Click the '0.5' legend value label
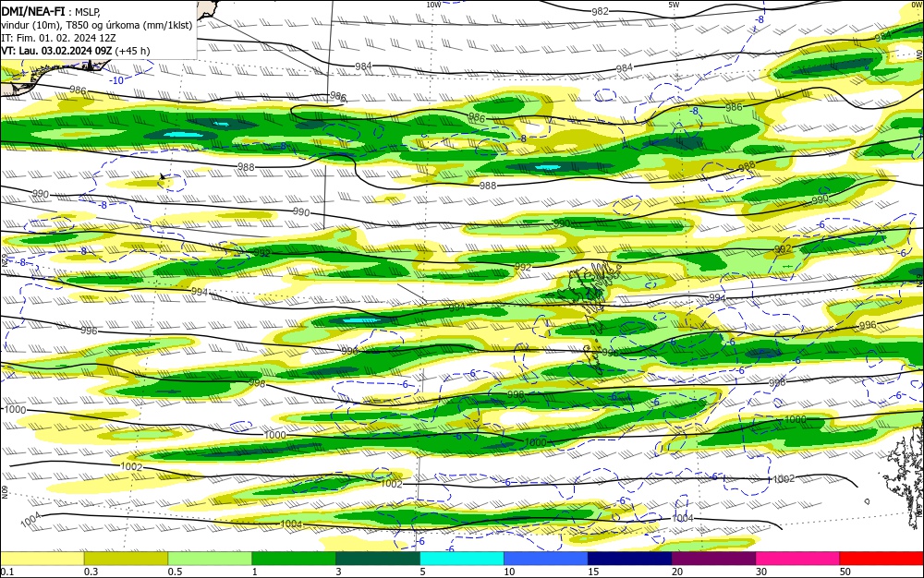Viewport: 924px width, 578px height. [x=175, y=572]
